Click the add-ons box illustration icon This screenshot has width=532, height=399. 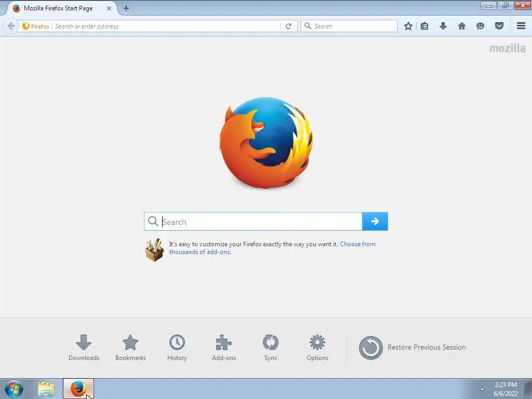(x=154, y=250)
